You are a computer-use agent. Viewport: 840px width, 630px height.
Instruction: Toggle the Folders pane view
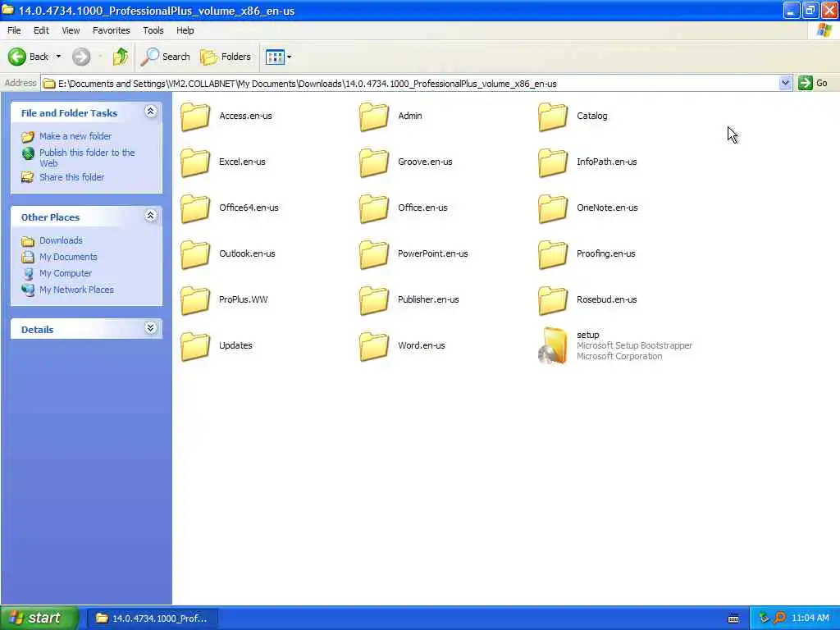point(226,57)
